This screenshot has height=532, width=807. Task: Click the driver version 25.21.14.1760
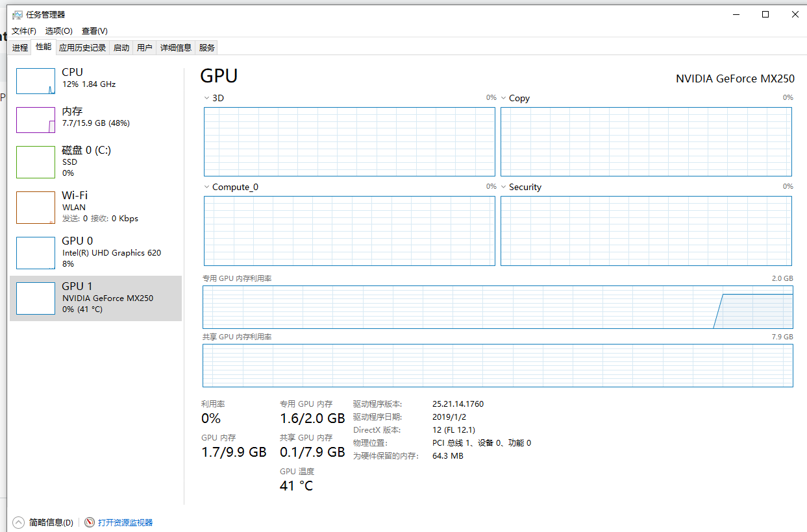(x=458, y=404)
